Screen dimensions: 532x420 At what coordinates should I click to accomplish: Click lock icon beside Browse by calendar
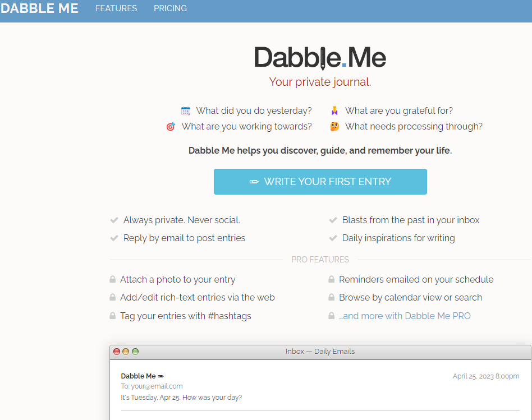click(332, 297)
